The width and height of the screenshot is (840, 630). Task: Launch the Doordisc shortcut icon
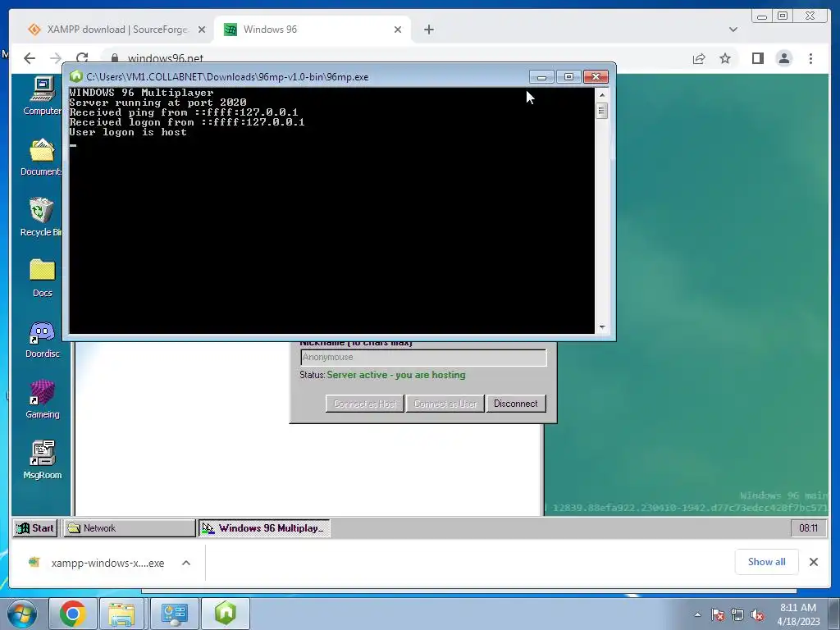coord(43,339)
